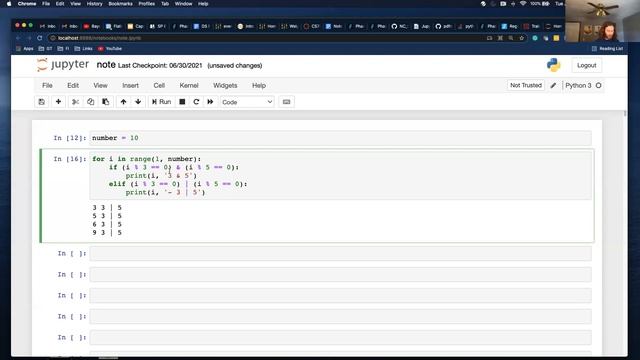Go back in Chrome browser

click(x=18, y=38)
